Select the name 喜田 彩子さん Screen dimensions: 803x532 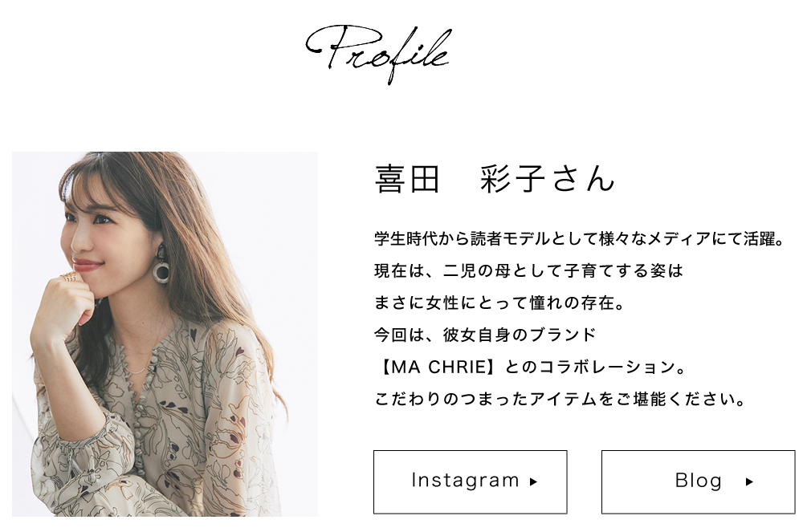point(495,178)
